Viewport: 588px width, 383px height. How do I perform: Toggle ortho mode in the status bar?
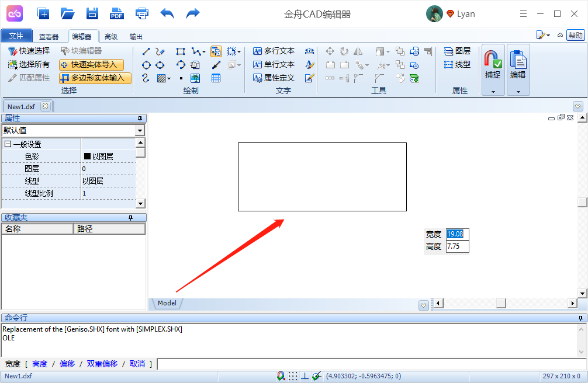pos(305,376)
